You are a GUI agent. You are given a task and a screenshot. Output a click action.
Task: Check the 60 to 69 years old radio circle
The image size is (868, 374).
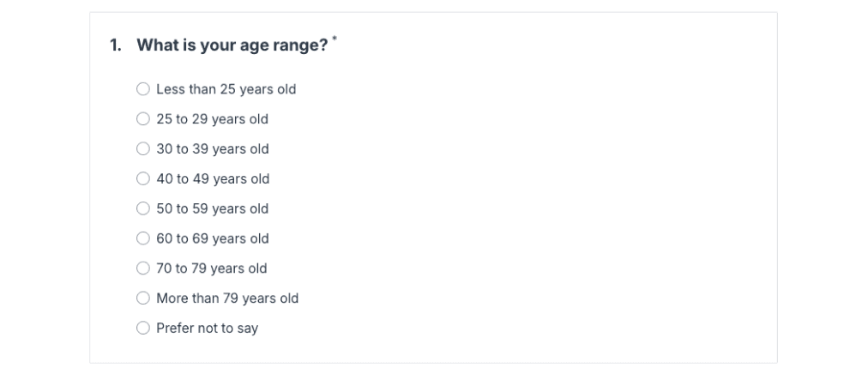point(143,238)
